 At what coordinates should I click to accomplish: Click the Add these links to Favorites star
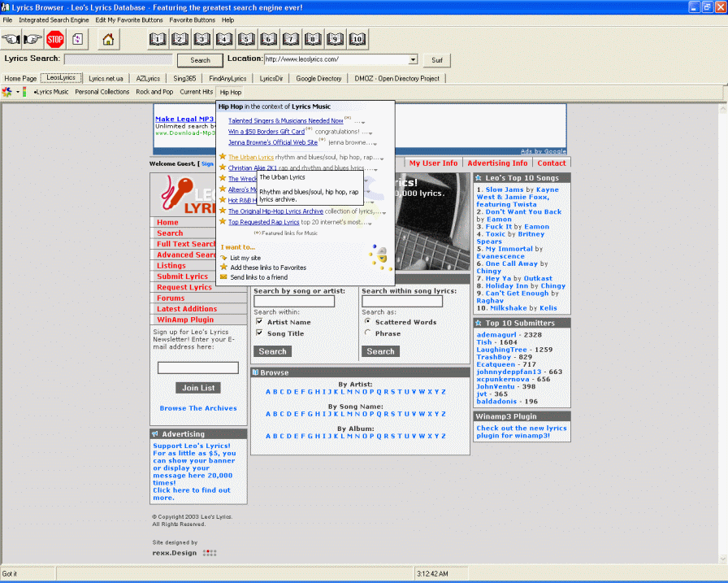point(223,268)
